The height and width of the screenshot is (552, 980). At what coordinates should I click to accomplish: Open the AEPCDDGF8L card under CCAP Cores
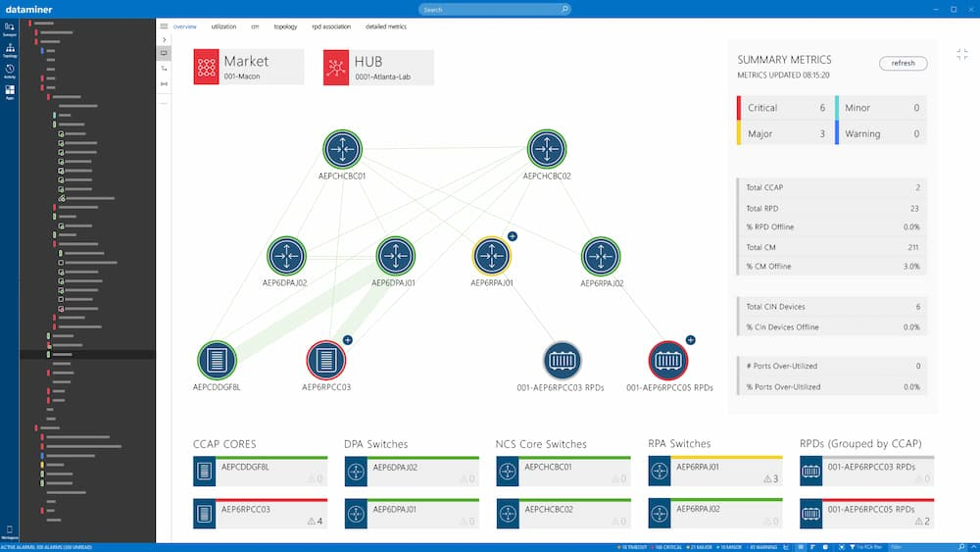point(260,472)
